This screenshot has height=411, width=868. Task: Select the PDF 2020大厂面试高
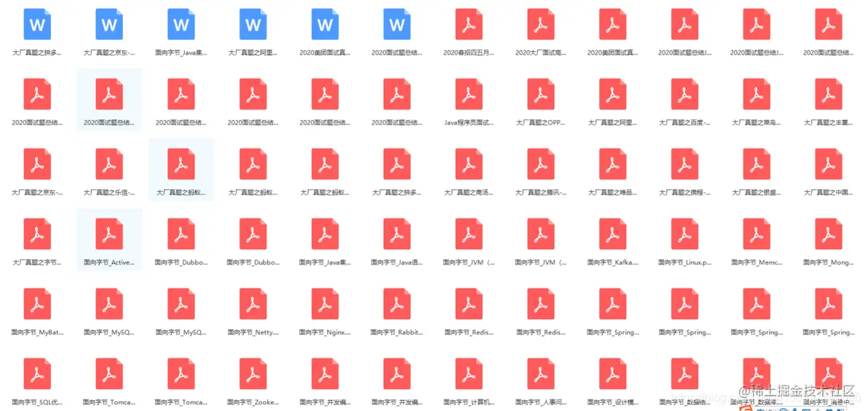tap(541, 25)
